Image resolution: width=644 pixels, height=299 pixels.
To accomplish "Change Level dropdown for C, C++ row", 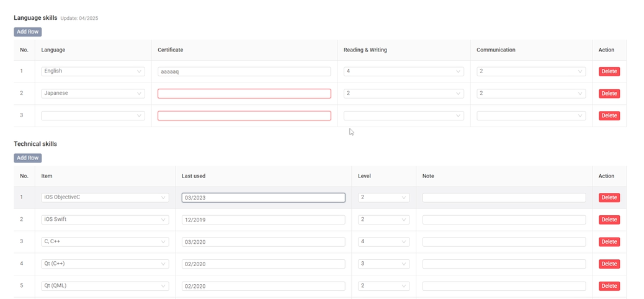I will (383, 242).
